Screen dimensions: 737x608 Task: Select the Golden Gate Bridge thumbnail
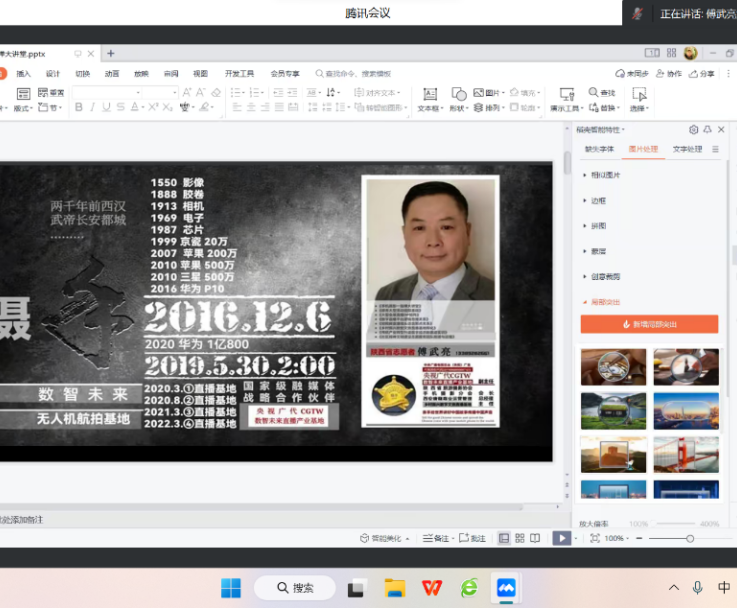[686, 454]
